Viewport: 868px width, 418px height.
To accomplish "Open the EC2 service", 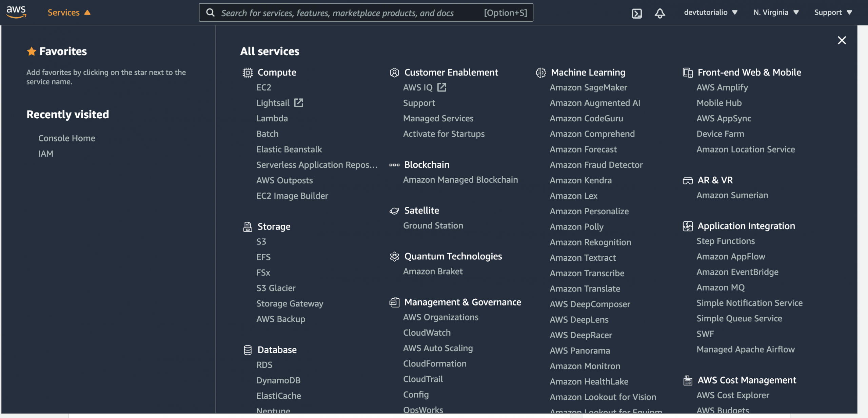I will (264, 87).
